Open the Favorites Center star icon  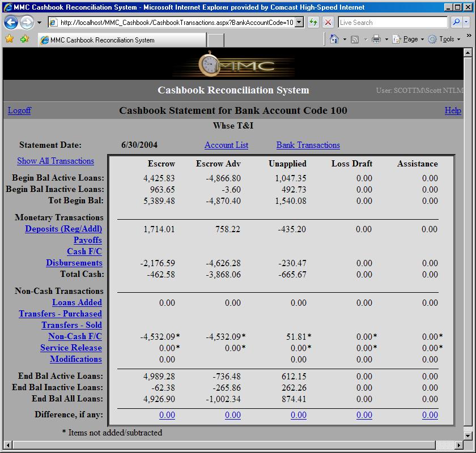[x=9, y=39]
